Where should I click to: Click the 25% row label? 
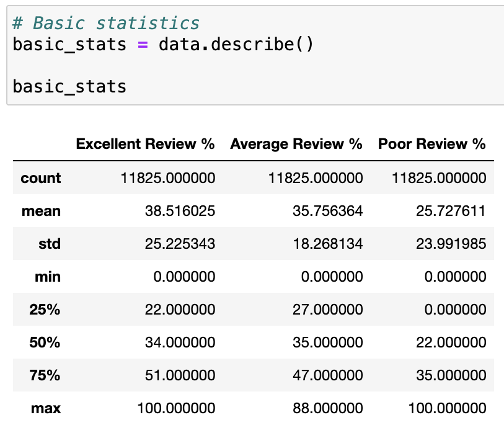point(45,310)
